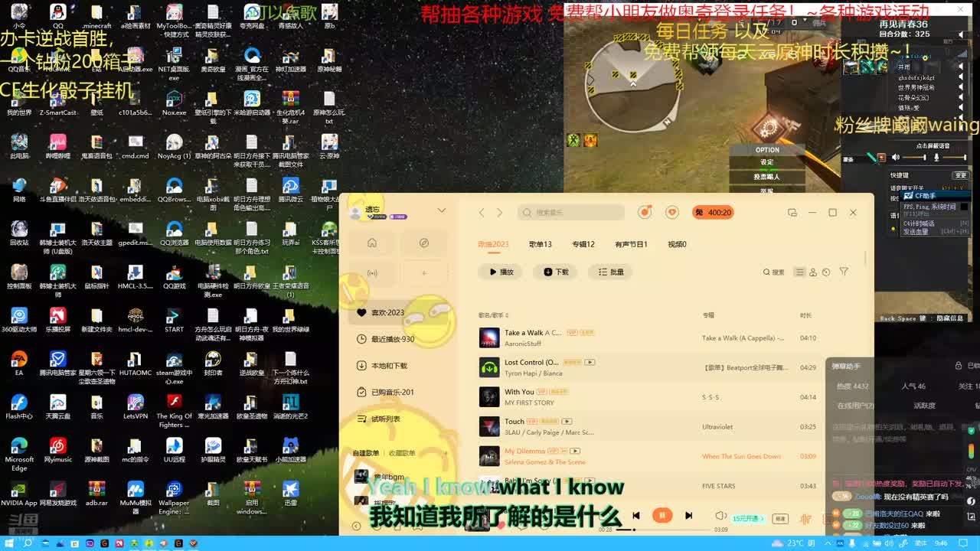Skip to the next track
This screenshot has width=980, height=551.
(688, 516)
